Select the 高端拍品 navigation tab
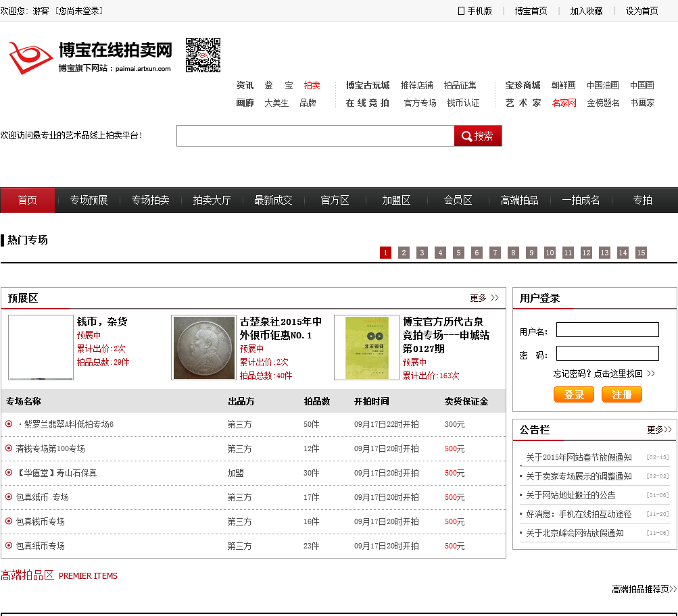The height and width of the screenshot is (616, 678). pyautogui.click(x=519, y=200)
